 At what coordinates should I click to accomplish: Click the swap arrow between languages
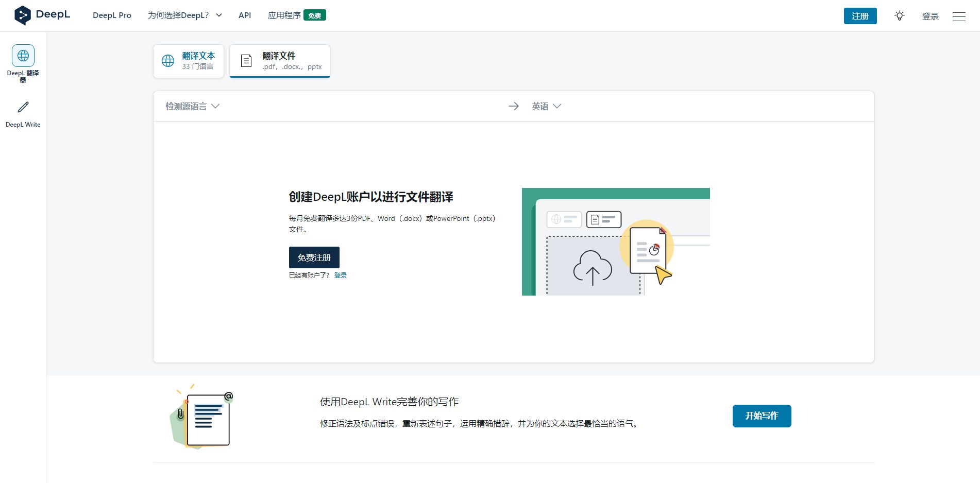coord(514,106)
